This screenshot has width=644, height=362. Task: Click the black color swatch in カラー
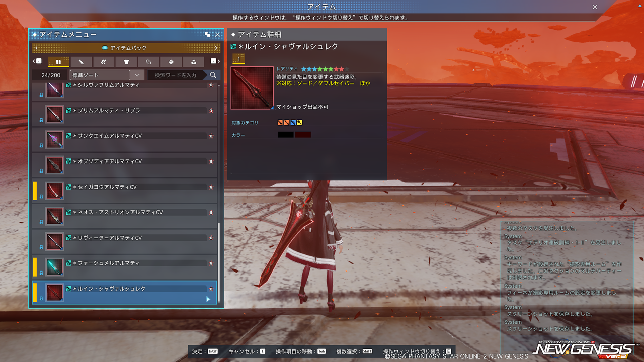tap(285, 135)
